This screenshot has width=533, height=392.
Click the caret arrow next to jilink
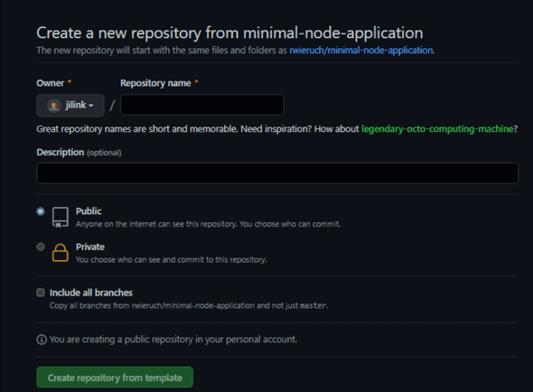[x=91, y=106]
